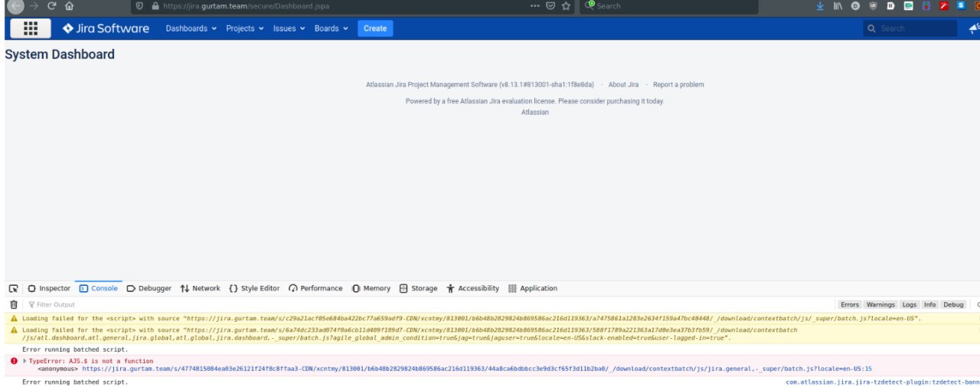Open the Jira feedback megaphone icon
Screen dimensions: 980x387
click(974, 28)
